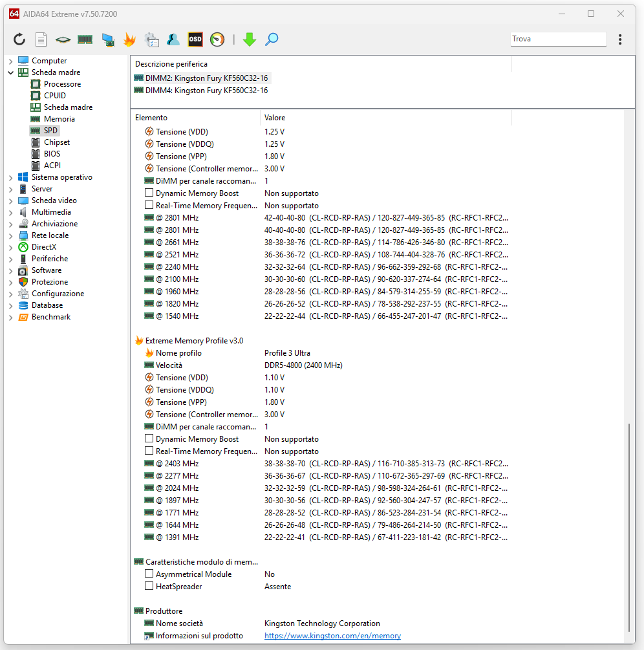644x650 pixels.
Task: Click the Elemento column header
Action: coord(196,118)
